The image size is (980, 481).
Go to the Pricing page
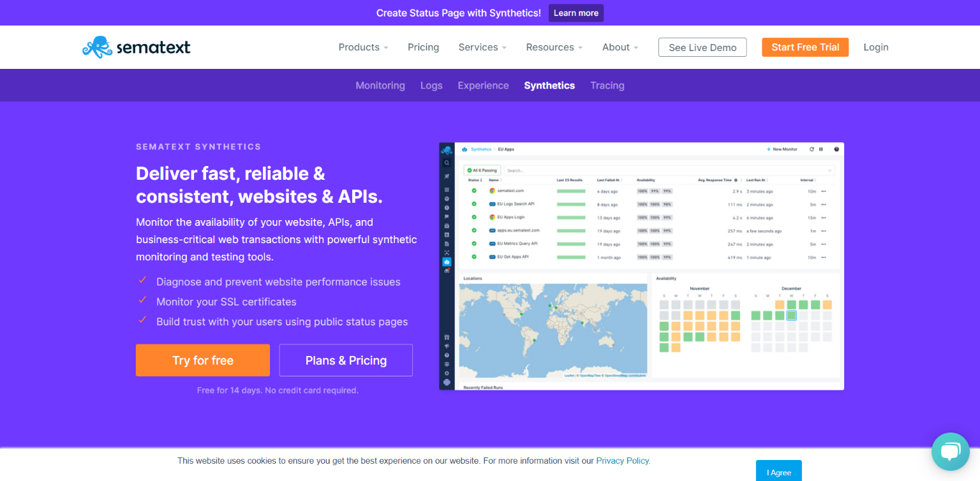click(424, 47)
